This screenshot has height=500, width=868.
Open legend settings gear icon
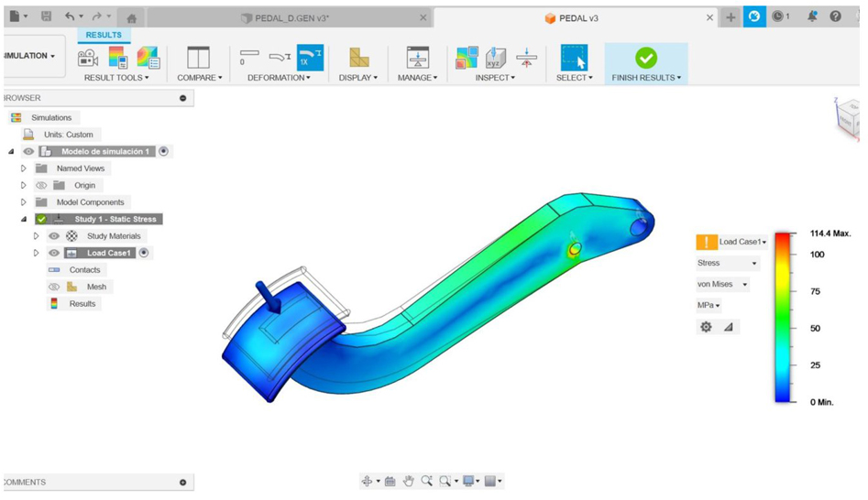point(706,327)
